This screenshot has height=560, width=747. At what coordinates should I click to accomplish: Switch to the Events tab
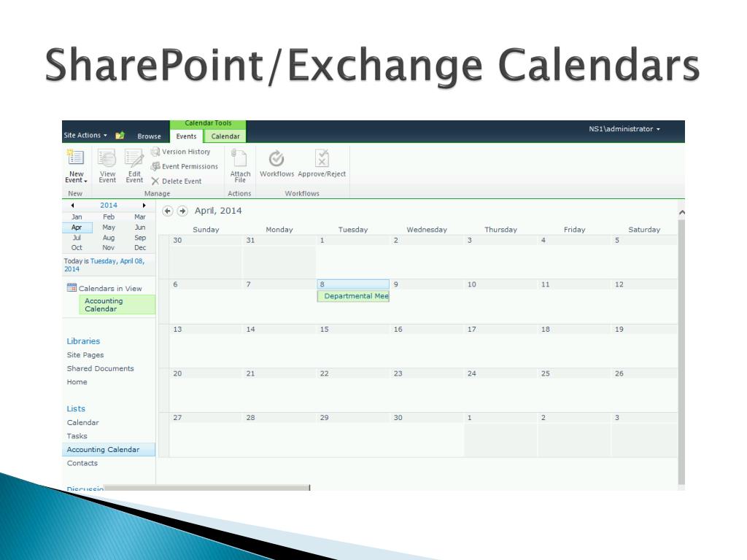[186, 136]
